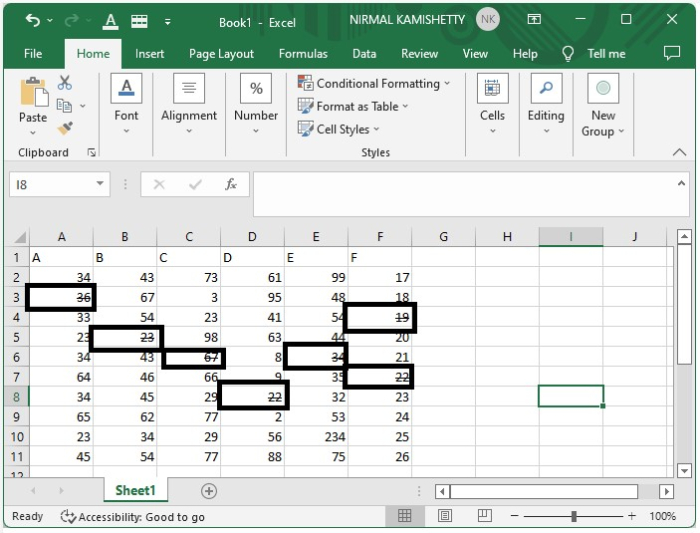Click the Tell me lightbulb icon
Viewport: 700px width, 533px height.
point(567,54)
